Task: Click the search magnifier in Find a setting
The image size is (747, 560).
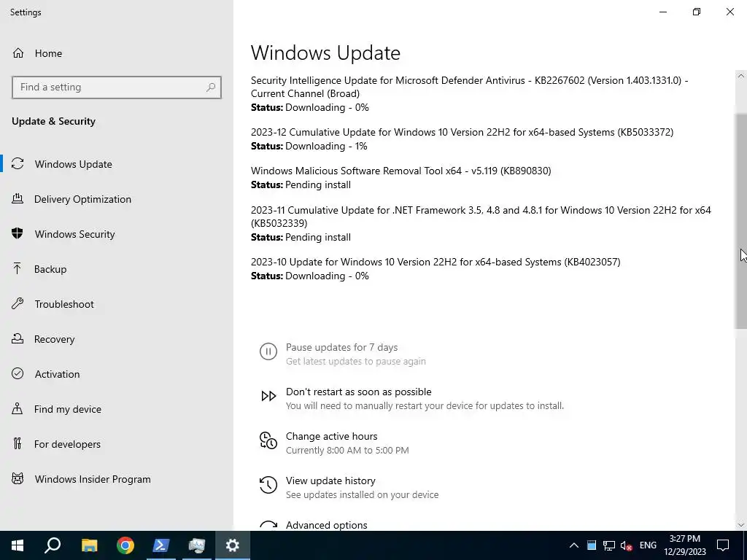Action: tap(211, 87)
